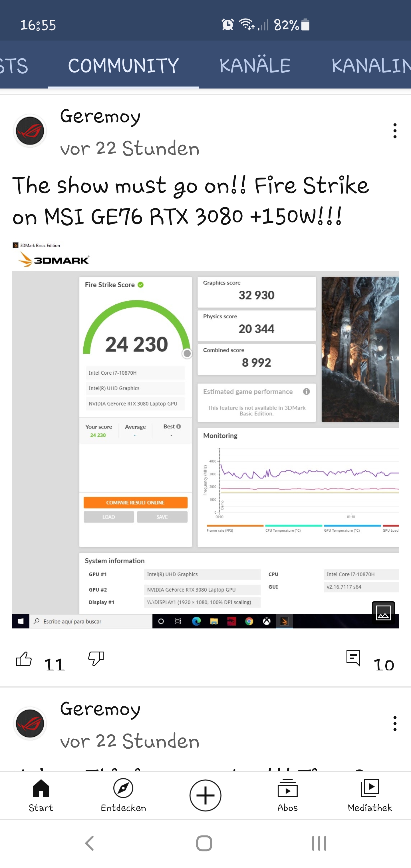The width and height of the screenshot is (411, 868).
Task: Open Geremoy's avatar on second post
Action: point(30,724)
